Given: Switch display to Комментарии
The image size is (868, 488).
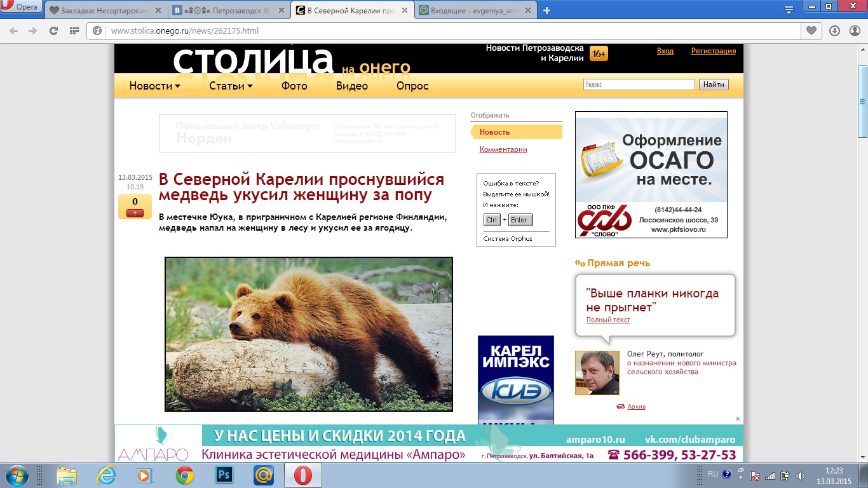Looking at the screenshot, I should pos(503,149).
